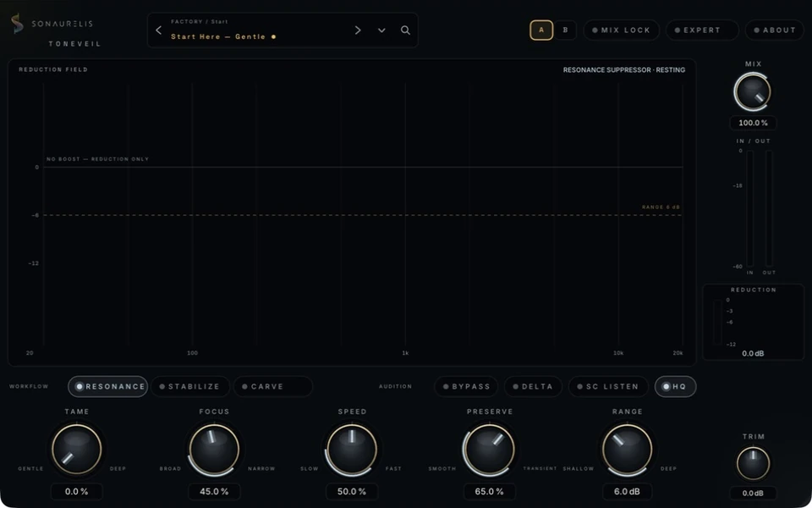Click the RANGE 6 dB line label
812x508 pixels.
click(661, 207)
